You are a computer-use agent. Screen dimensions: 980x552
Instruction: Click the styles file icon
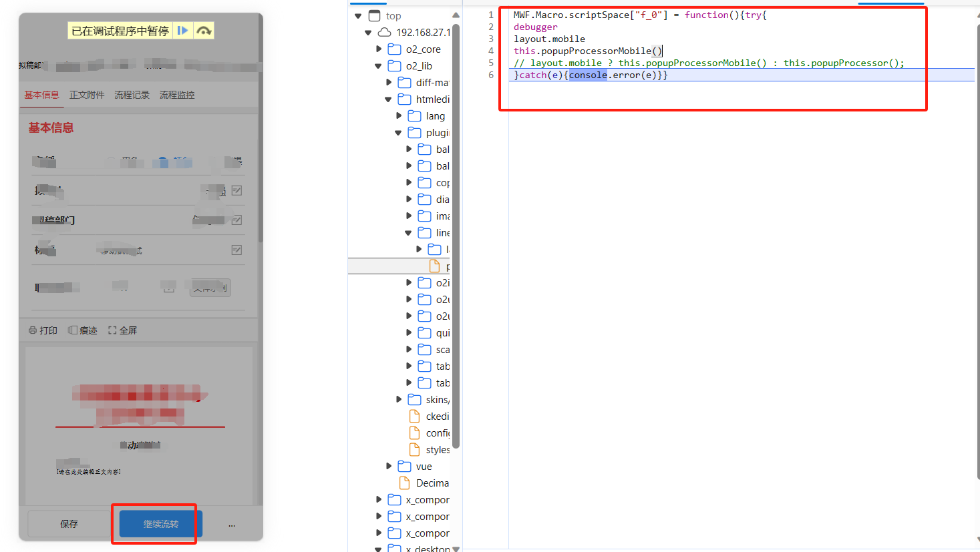pyautogui.click(x=414, y=450)
